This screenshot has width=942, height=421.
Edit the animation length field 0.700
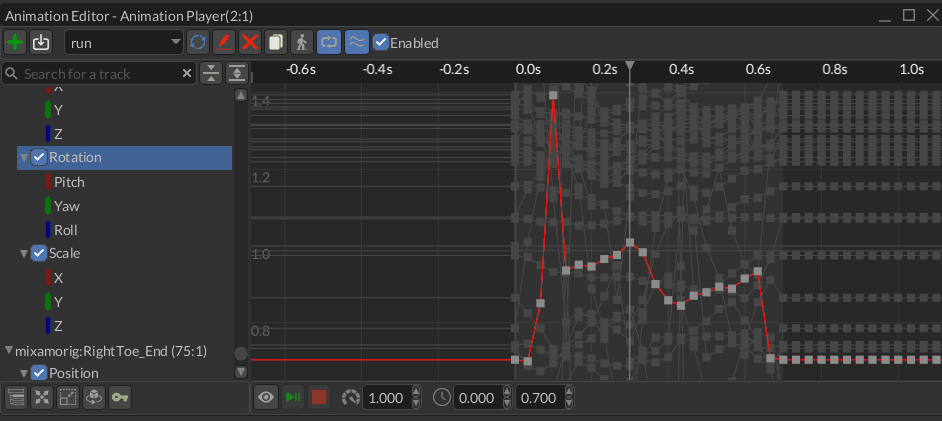click(x=539, y=398)
